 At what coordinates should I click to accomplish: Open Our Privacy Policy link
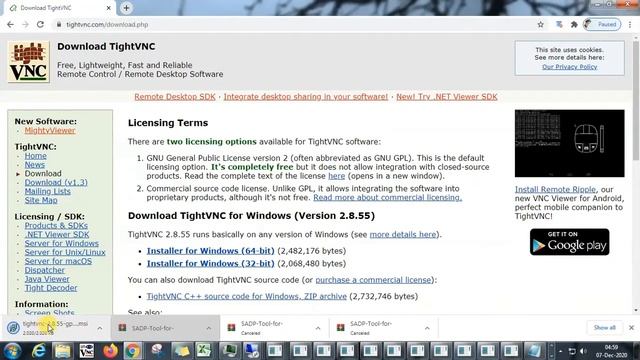click(x=569, y=67)
